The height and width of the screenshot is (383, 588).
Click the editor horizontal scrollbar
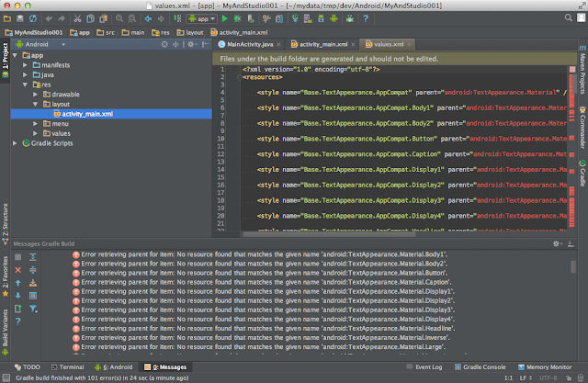329,234
